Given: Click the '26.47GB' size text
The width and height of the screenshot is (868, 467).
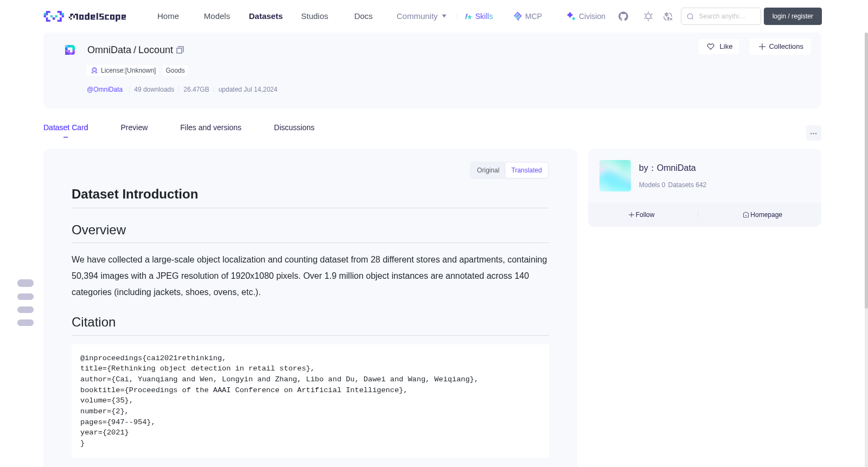Looking at the screenshot, I should coord(196,89).
